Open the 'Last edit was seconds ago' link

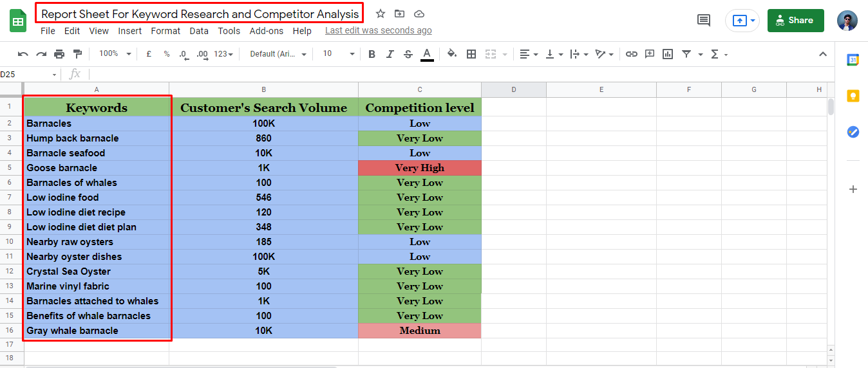click(x=379, y=31)
